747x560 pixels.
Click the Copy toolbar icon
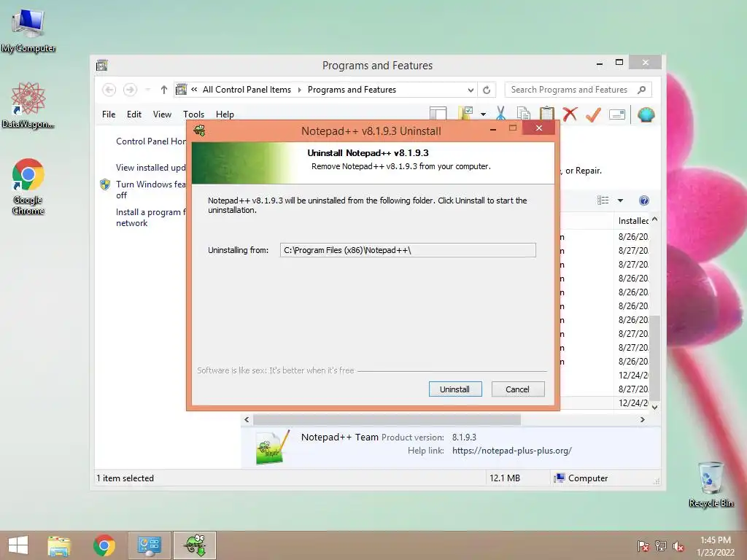[524, 114]
